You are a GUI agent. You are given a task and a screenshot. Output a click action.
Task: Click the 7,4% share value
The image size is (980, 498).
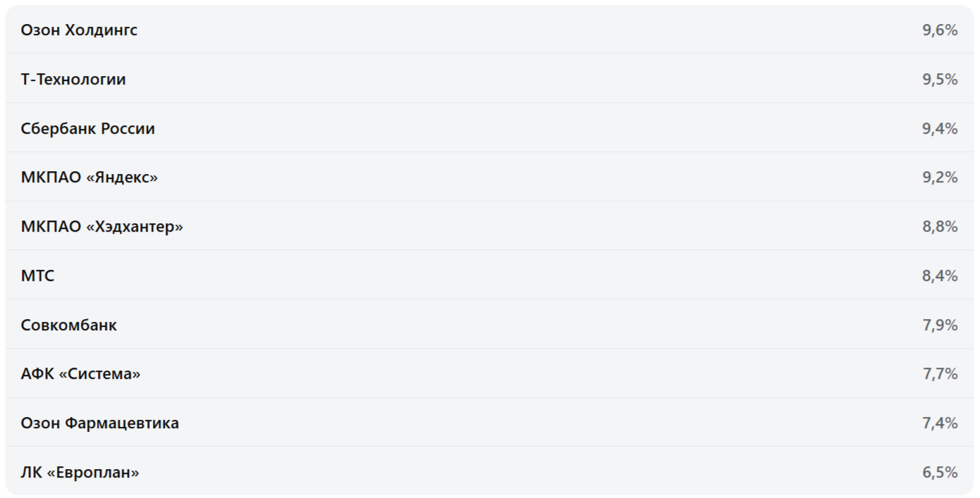940,423
